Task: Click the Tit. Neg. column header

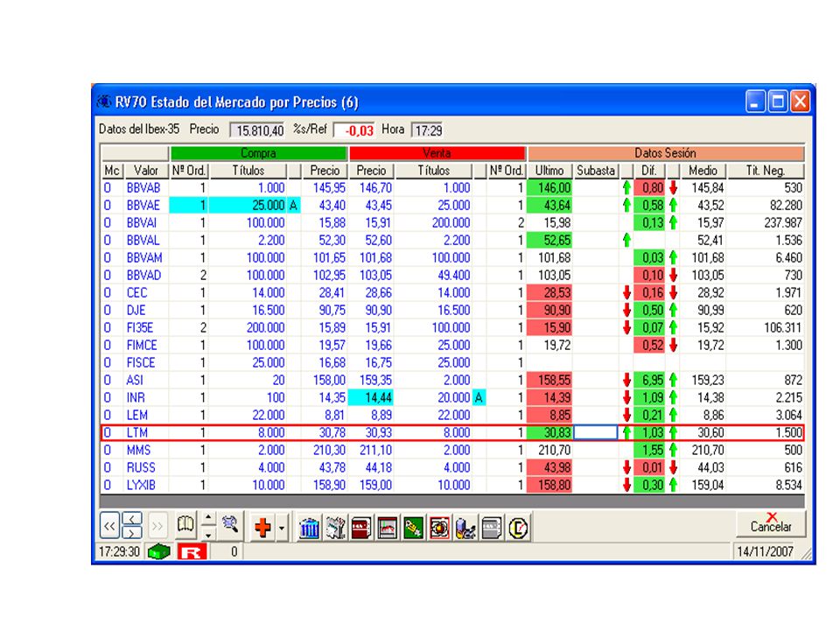Action: coord(766,171)
